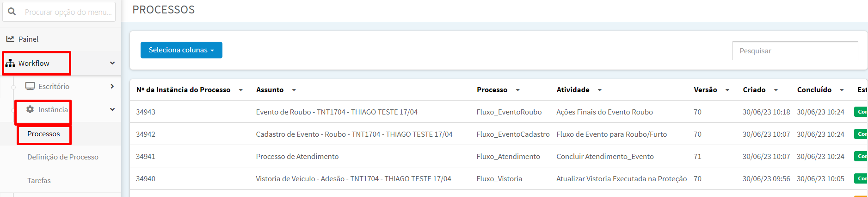The height and width of the screenshot is (197, 868).
Task: Collapse the Instância submenu chevron
Action: tap(112, 109)
